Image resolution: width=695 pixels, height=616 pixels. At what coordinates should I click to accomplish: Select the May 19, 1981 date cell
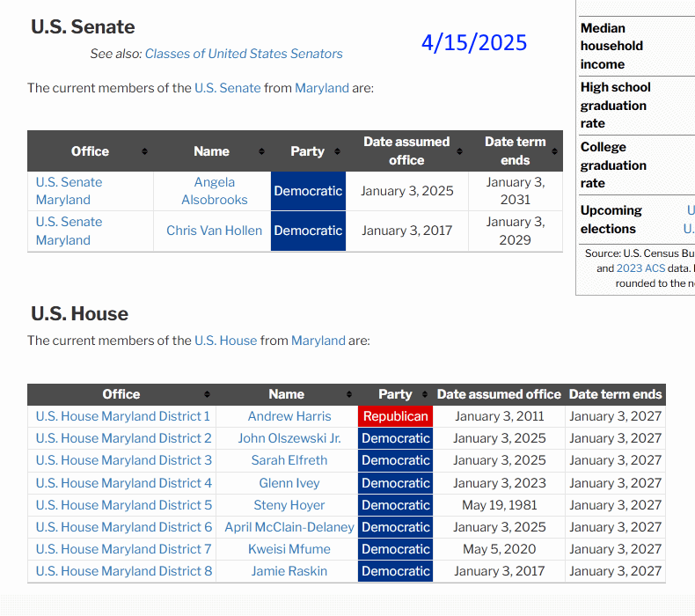coord(499,505)
